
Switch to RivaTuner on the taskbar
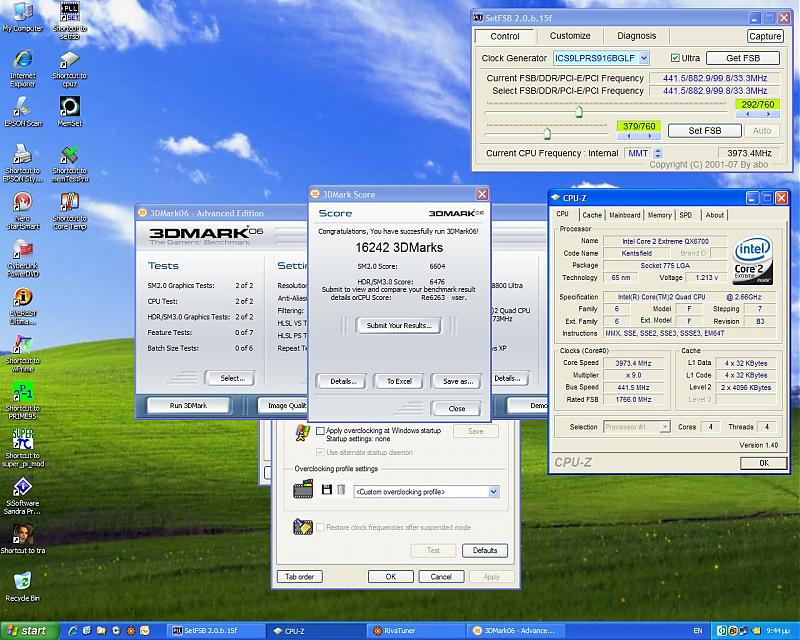coord(416,631)
